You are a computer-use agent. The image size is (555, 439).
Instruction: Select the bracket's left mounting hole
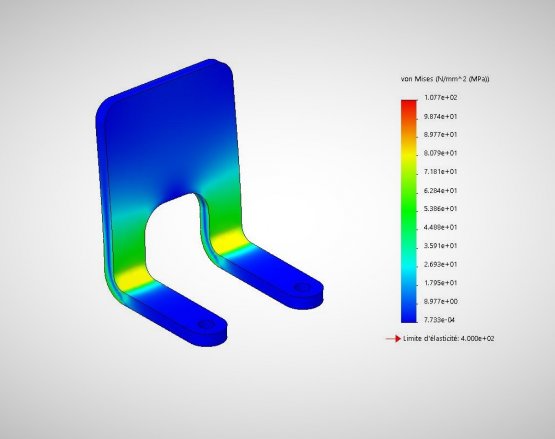[x=206, y=324]
